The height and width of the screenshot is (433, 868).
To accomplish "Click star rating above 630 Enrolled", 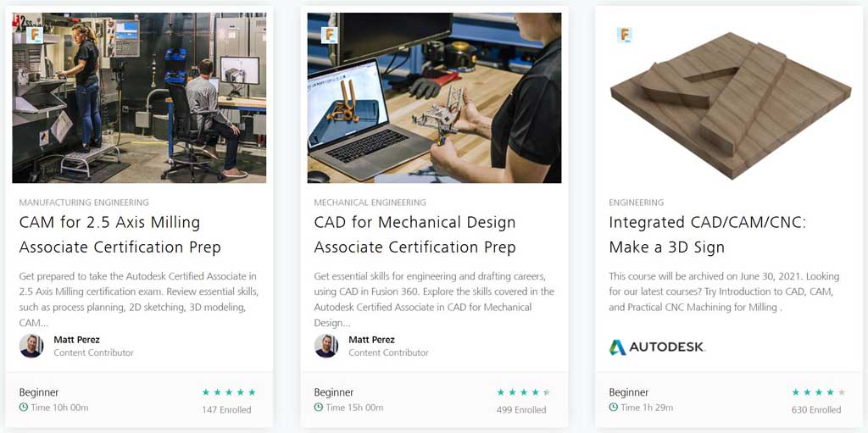I will point(818,392).
